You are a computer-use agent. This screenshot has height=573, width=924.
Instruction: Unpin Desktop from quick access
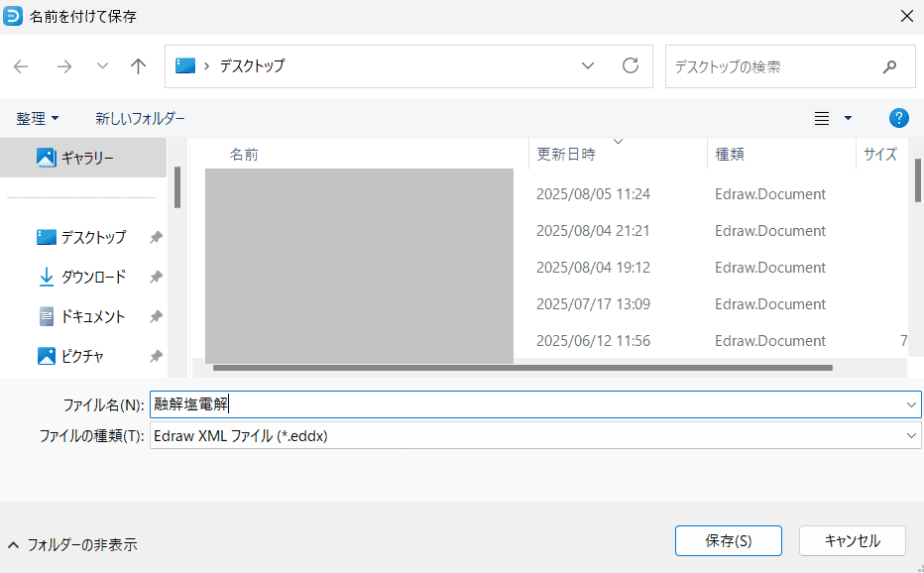pos(156,238)
